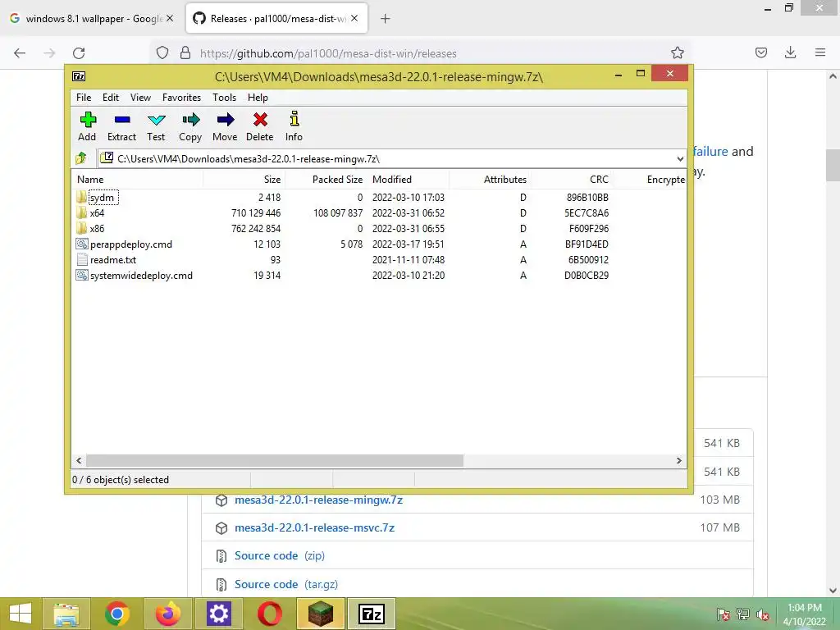The image size is (840, 630).
Task: Open the Edit menu
Action: (111, 98)
